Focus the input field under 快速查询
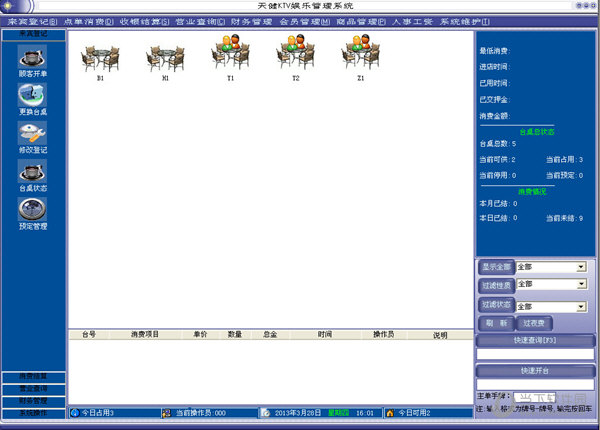Viewport: 600px width, 430px height. click(x=535, y=354)
